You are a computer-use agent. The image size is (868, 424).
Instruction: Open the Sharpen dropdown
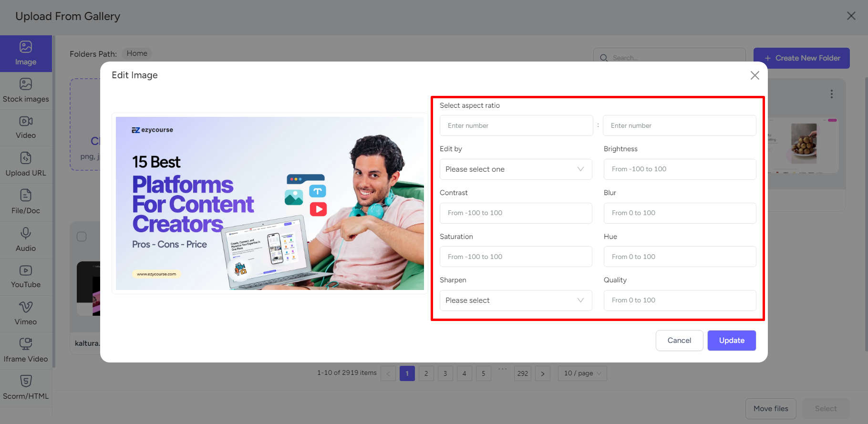516,300
